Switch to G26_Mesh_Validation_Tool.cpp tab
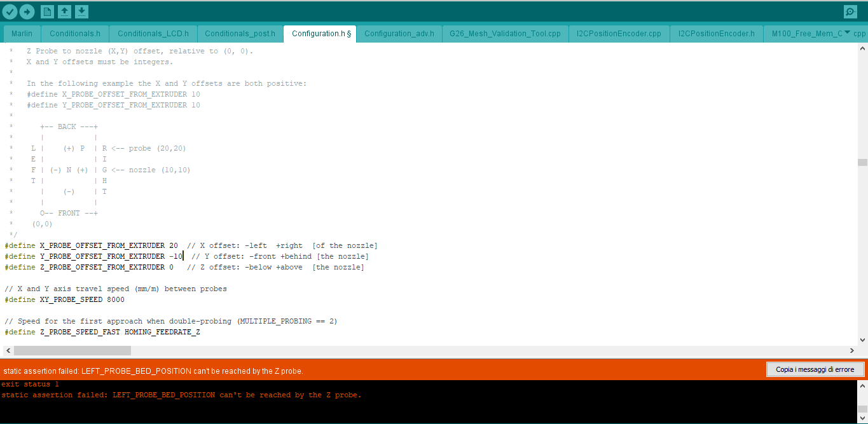This screenshot has width=868, height=424. 505,34
